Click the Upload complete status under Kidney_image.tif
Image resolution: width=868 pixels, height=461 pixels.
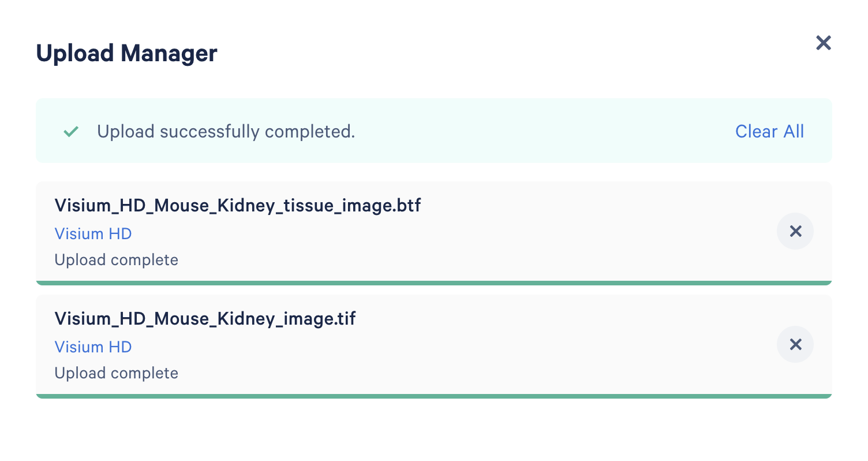point(116,373)
